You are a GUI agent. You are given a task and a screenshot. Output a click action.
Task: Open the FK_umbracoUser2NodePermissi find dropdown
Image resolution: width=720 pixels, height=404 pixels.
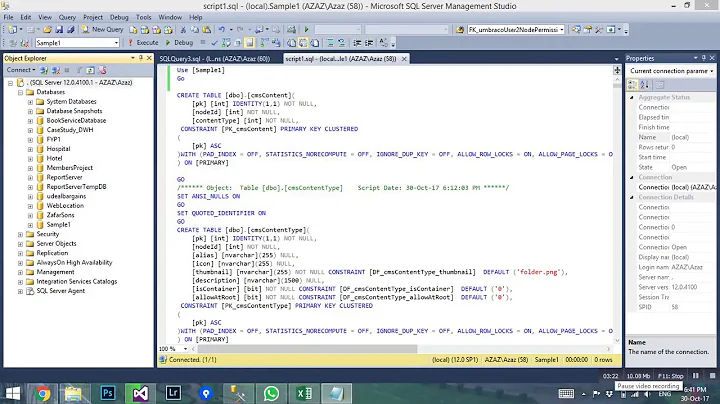(x=562, y=29)
